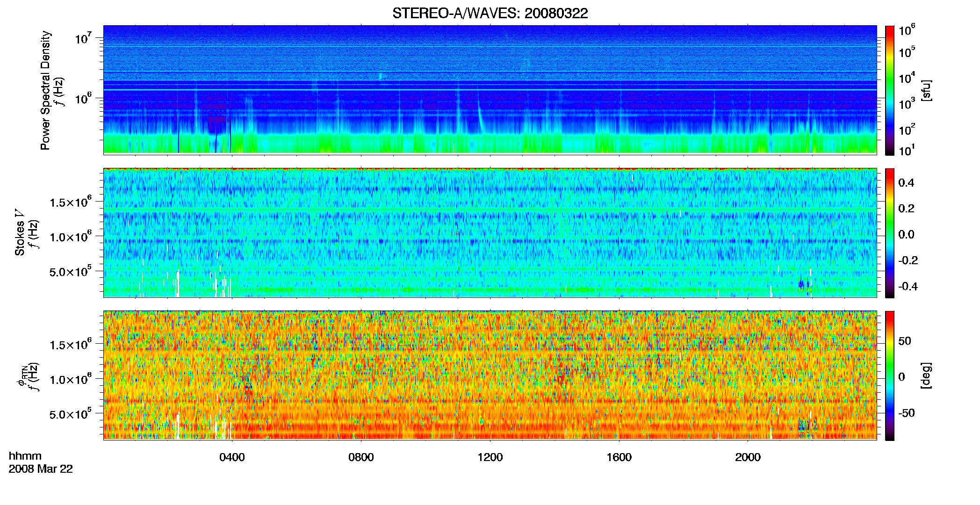This screenshot has height=505, width=980.
Task: Click the Power Spectral Density axis label
Action: [x=45, y=90]
